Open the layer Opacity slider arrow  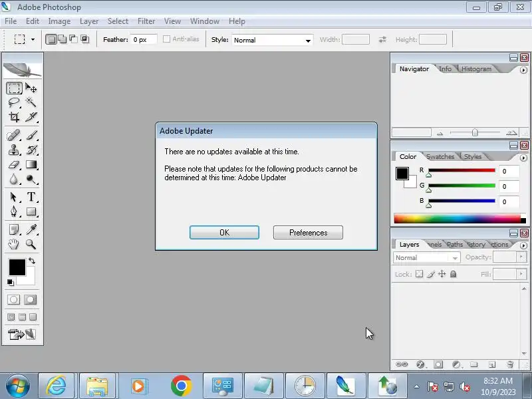click(521, 257)
